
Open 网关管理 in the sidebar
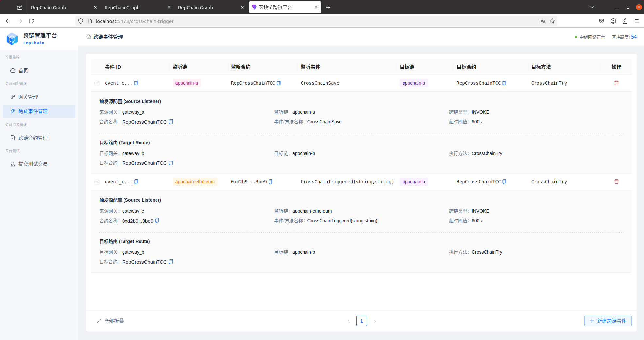pyautogui.click(x=39, y=97)
